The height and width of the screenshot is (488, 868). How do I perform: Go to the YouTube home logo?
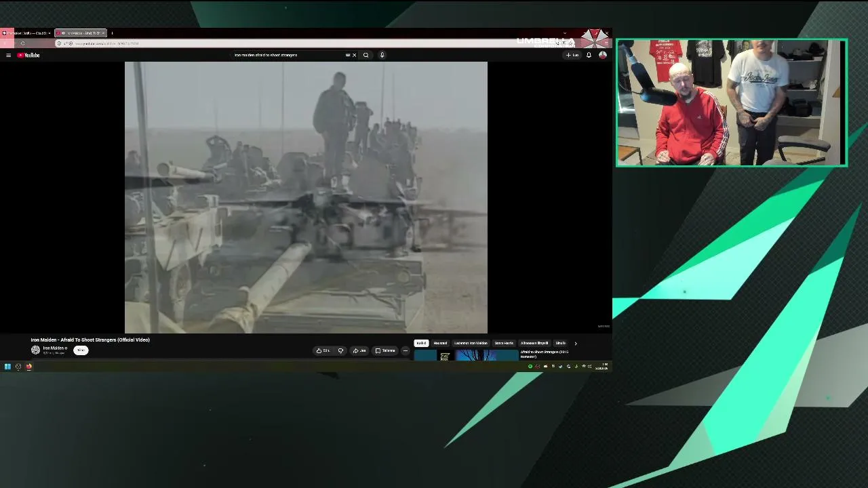point(28,55)
